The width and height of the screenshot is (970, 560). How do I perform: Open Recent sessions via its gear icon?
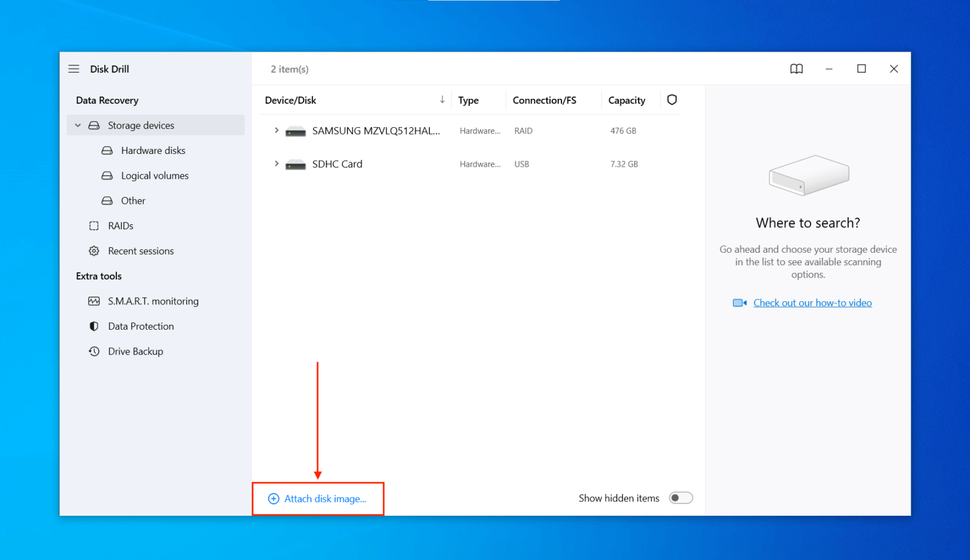pyautogui.click(x=93, y=250)
